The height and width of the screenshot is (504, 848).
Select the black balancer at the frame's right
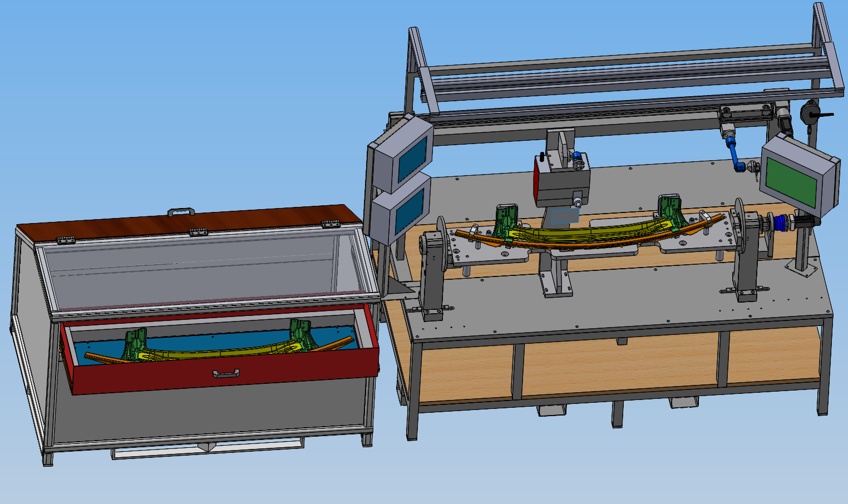coord(812,113)
